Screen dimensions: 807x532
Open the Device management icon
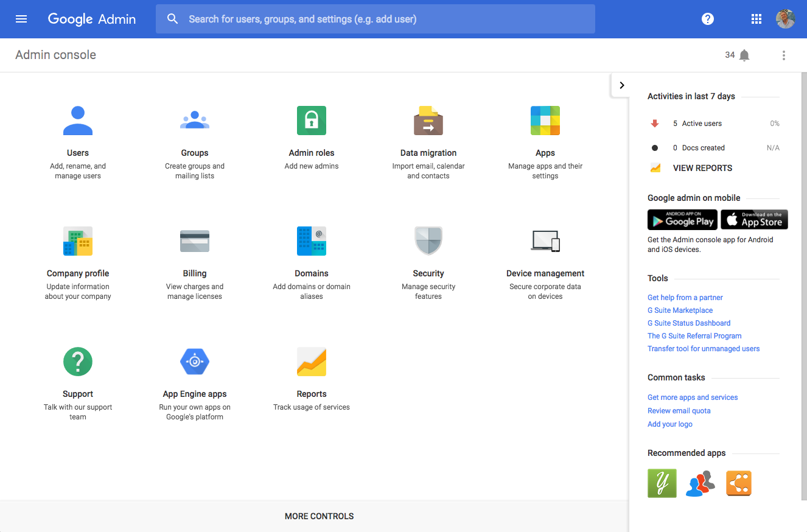point(545,241)
